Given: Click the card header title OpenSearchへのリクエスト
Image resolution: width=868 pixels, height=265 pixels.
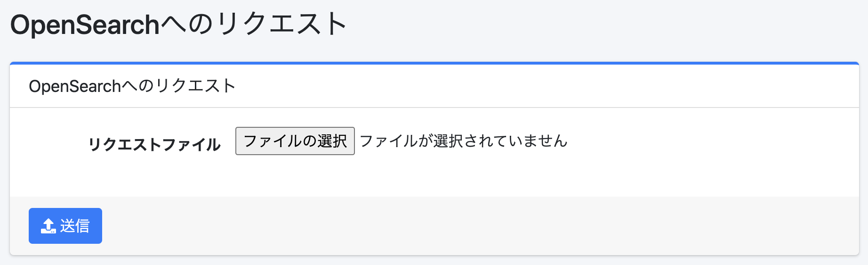Looking at the screenshot, I should click(132, 86).
